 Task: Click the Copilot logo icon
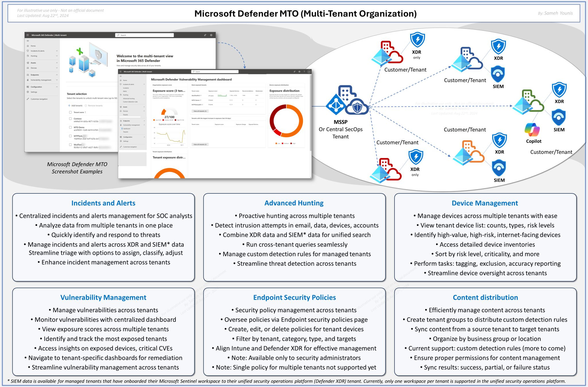pyautogui.click(x=532, y=130)
